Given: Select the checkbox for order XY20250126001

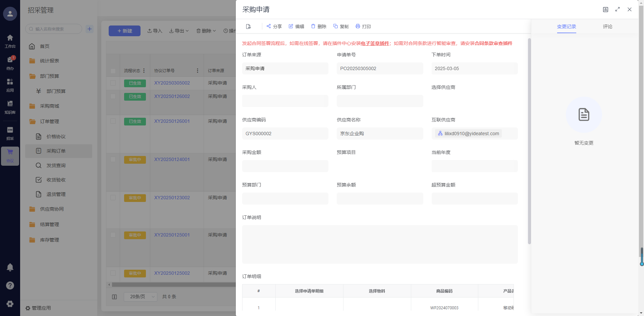Looking at the screenshot, I should pyautogui.click(x=113, y=121).
